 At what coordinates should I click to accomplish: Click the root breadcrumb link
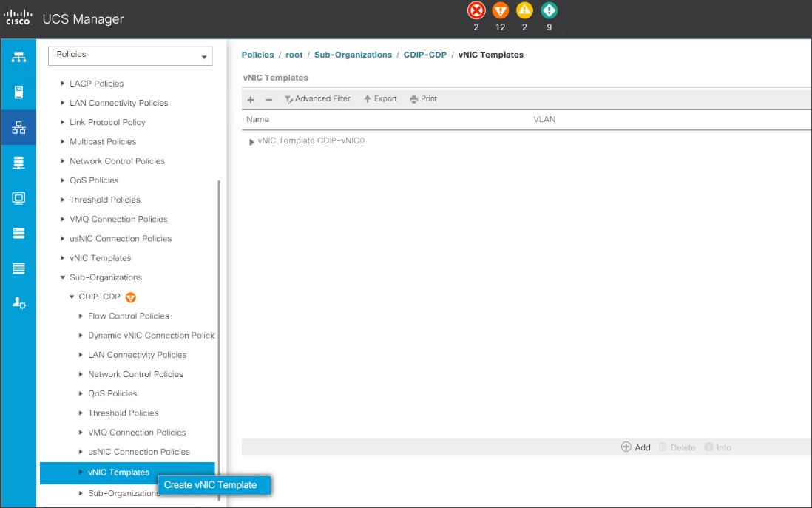click(x=294, y=55)
